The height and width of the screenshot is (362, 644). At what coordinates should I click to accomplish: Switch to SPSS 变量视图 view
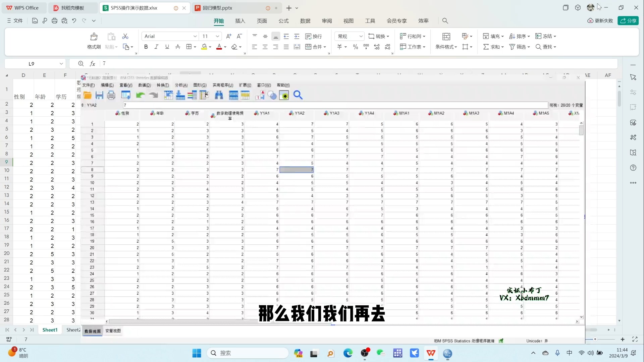tap(113, 331)
